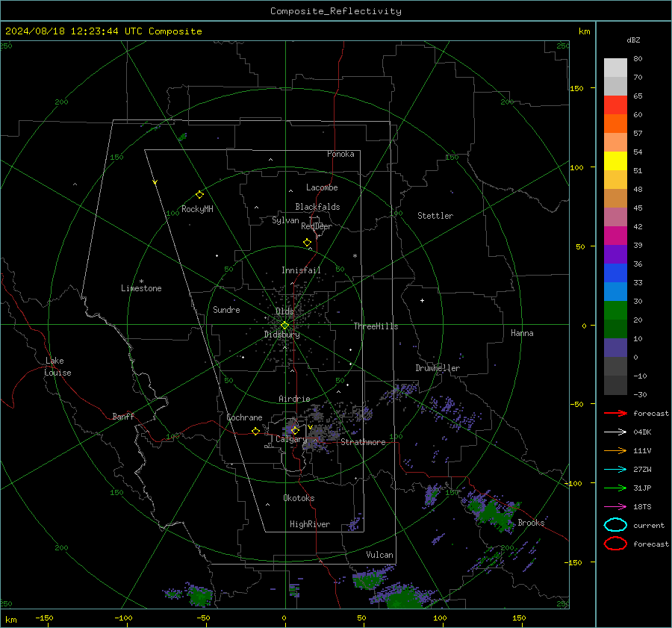Viewport: 672px width, 628px height.
Task: Click the Stettler town label
Action: 435,216
